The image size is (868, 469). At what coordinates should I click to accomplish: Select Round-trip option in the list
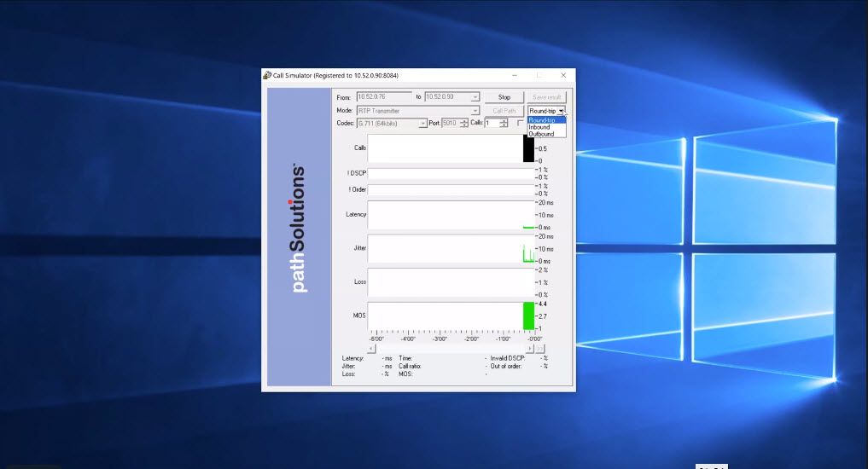coord(542,120)
